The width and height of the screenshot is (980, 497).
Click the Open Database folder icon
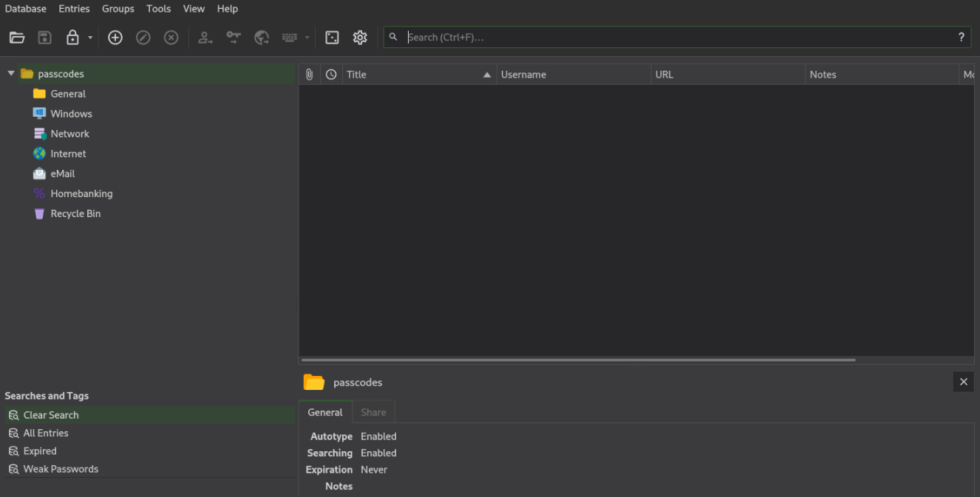[x=17, y=38]
